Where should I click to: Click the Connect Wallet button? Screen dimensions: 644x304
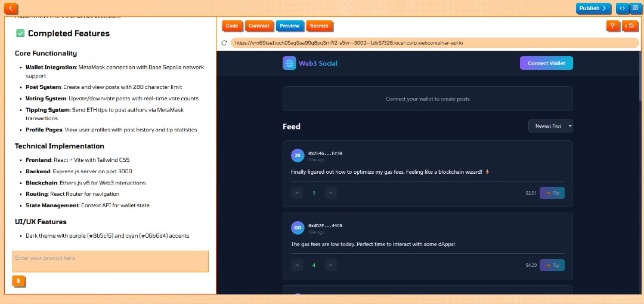coord(546,63)
